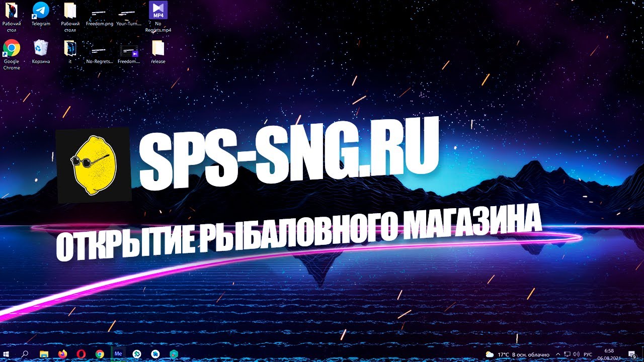Image resolution: width=644 pixels, height=362 pixels.
Task: Open the teal hexagon app in taskbar
Action: coord(174,354)
